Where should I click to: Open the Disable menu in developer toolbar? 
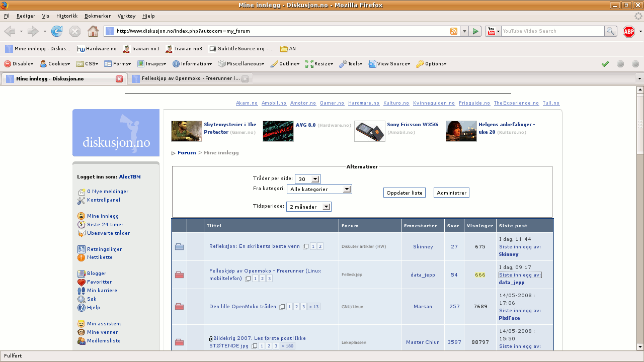pos(19,64)
